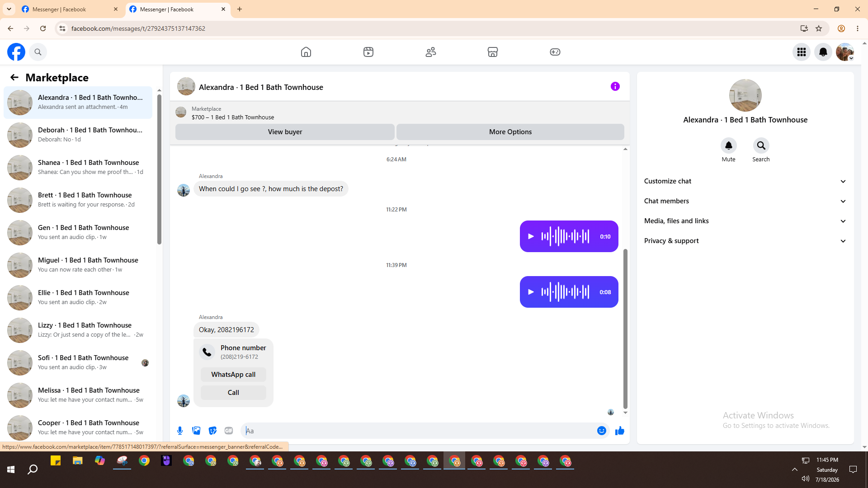868x488 pixels.
Task: Switch to the first Messenger tab
Action: pos(70,9)
